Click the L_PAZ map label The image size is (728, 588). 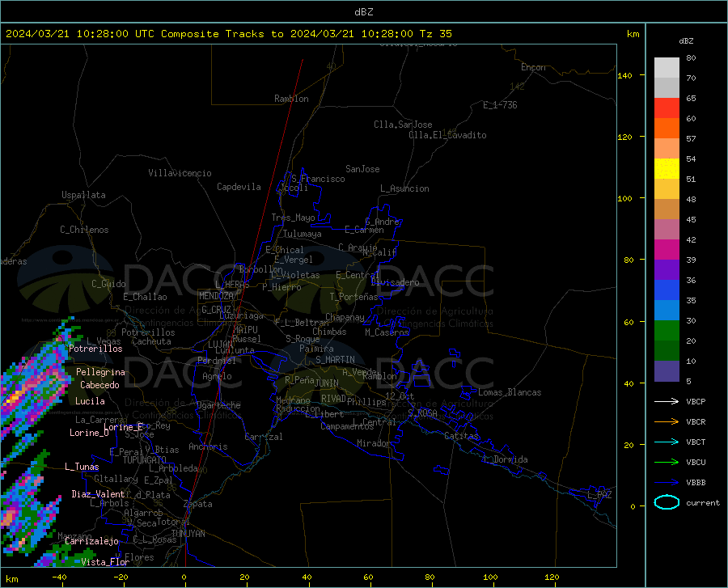(599, 495)
